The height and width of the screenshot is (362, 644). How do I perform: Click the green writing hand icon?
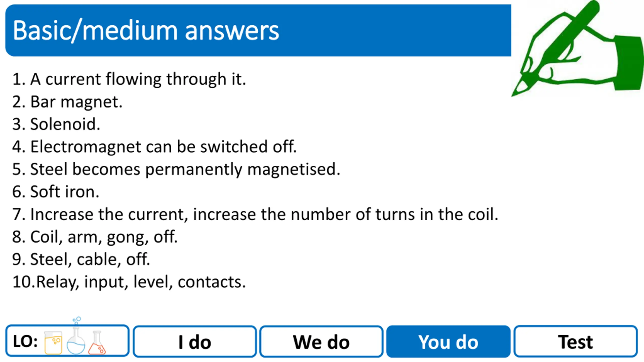[x=578, y=48]
